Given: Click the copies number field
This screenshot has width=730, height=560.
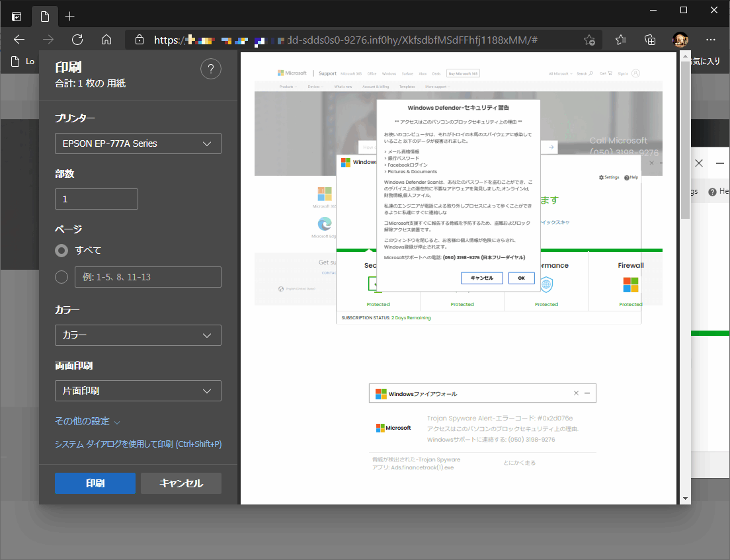Looking at the screenshot, I should coord(97,199).
